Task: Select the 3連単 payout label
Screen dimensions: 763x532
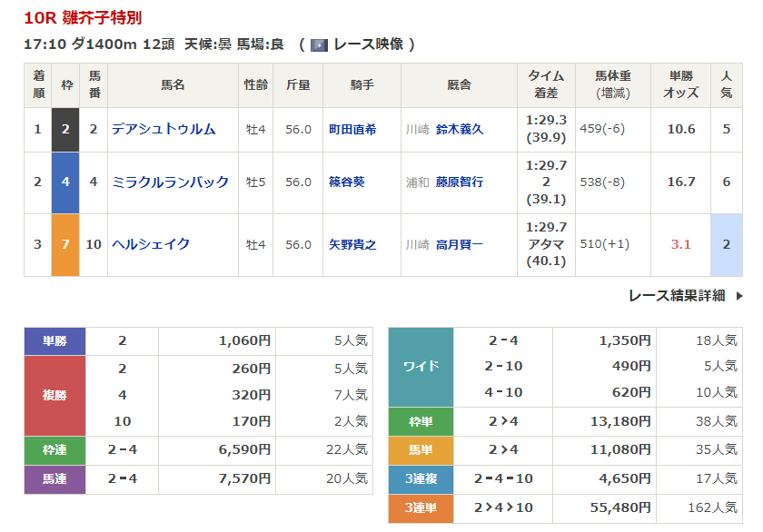Action: [421, 508]
